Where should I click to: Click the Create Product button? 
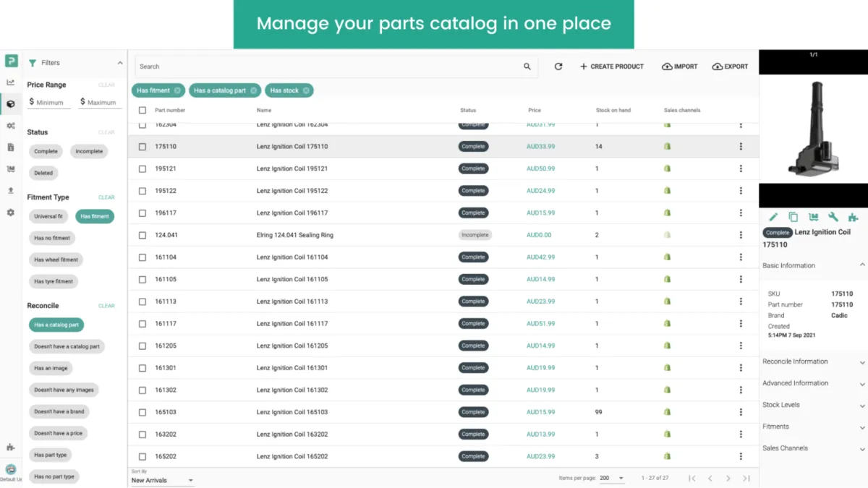click(x=612, y=67)
